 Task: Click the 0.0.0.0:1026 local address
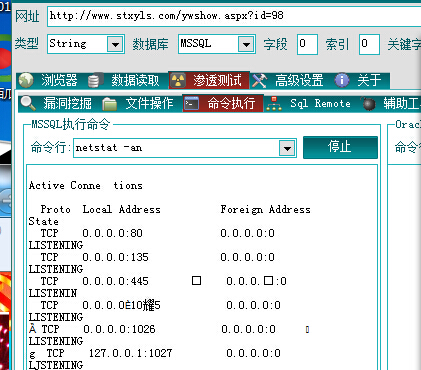pos(119,329)
